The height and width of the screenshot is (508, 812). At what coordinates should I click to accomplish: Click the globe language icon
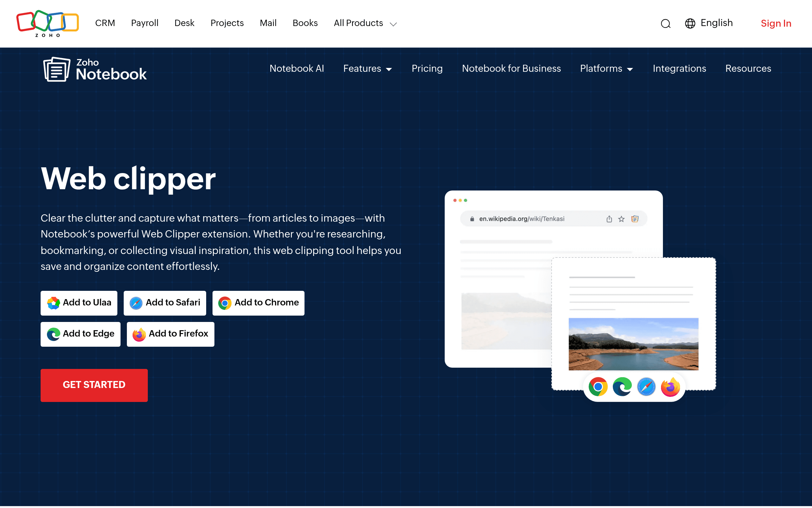[x=690, y=23]
